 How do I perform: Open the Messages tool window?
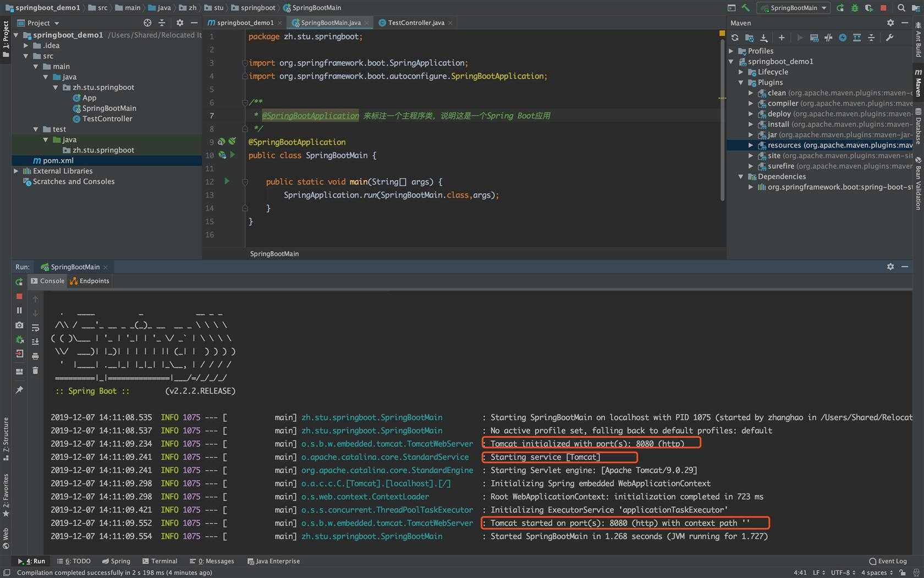coord(212,561)
